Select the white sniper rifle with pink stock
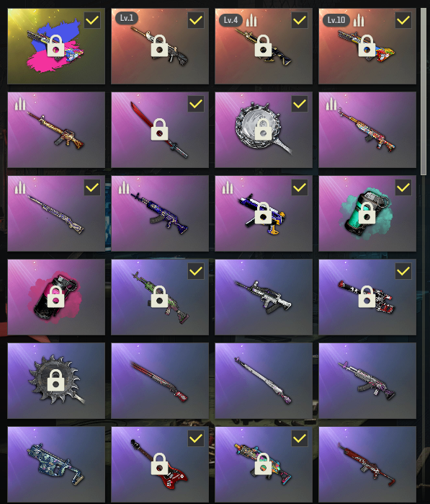The width and height of the screenshot is (430, 504). click(x=264, y=381)
